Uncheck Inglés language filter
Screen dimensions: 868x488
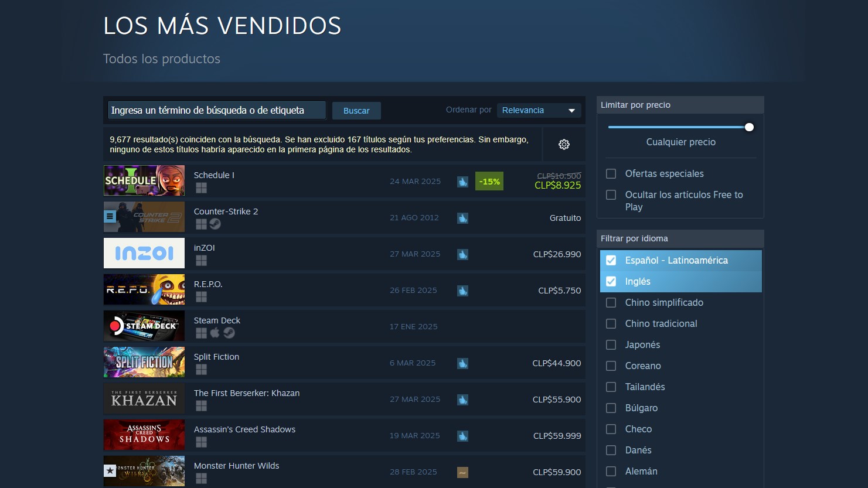tap(611, 281)
